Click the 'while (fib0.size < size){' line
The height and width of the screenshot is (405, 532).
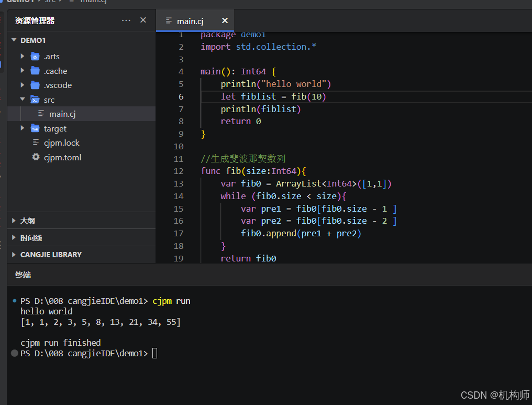[283, 196]
